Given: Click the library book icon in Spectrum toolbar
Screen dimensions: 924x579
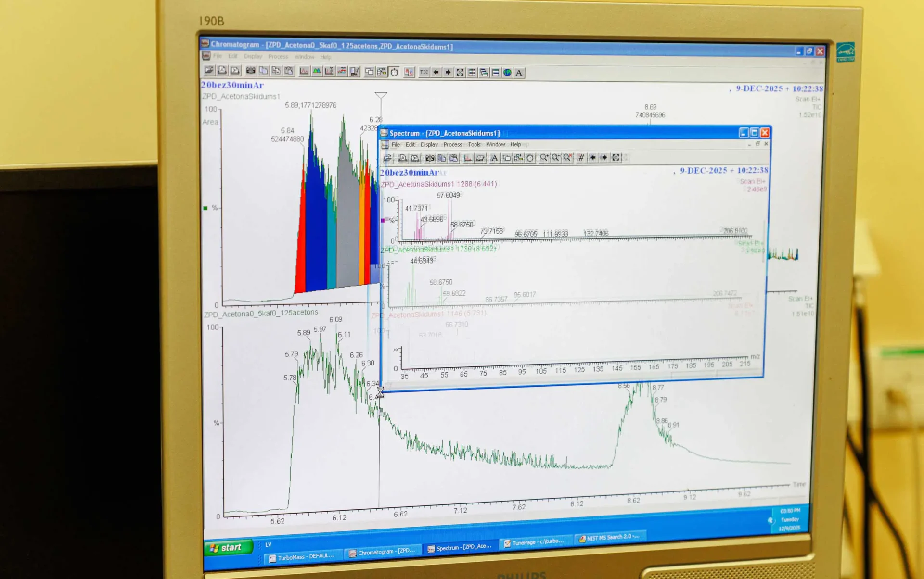Looking at the screenshot, I should coord(480,158).
